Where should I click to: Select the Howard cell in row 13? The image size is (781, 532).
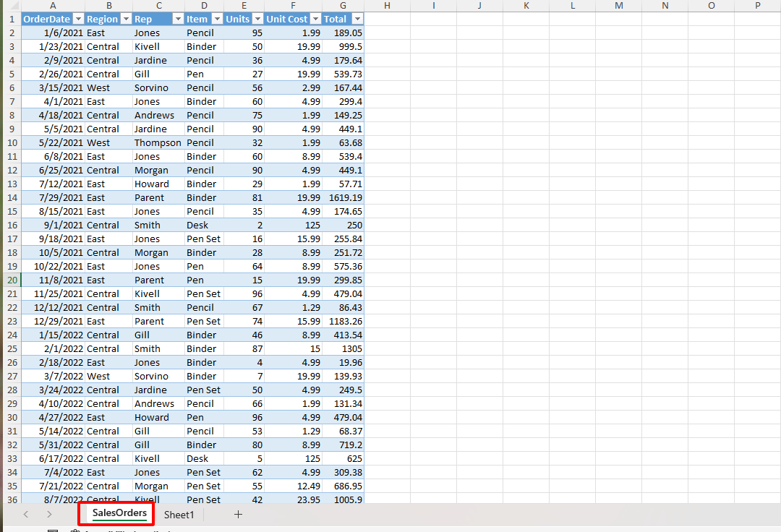[159, 184]
